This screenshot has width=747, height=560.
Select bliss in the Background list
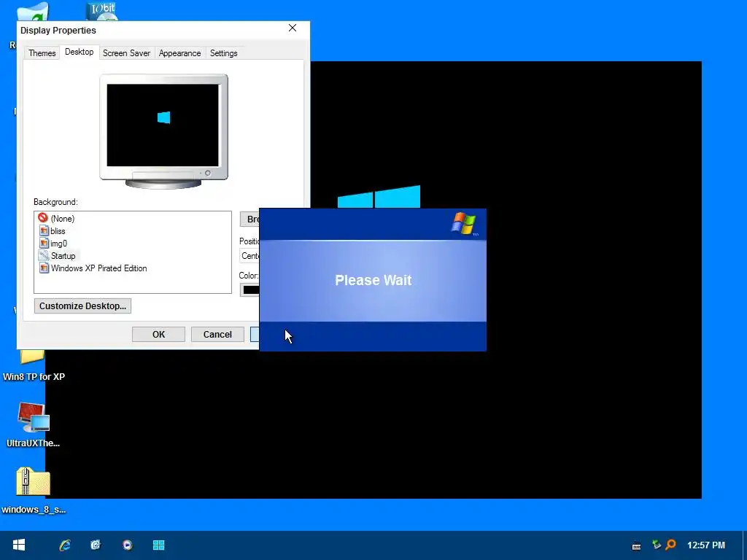click(x=53, y=231)
